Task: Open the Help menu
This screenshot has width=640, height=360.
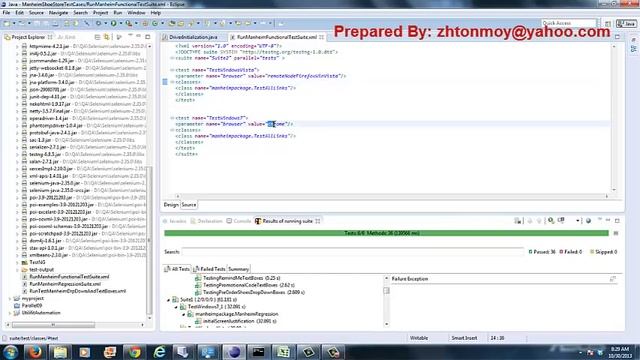Action: [156, 13]
